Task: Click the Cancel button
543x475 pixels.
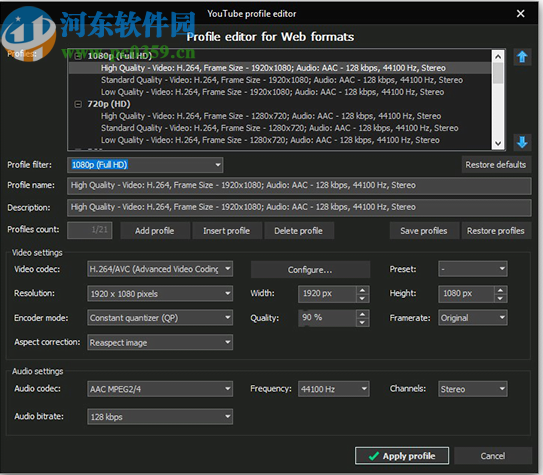Action: (x=493, y=456)
